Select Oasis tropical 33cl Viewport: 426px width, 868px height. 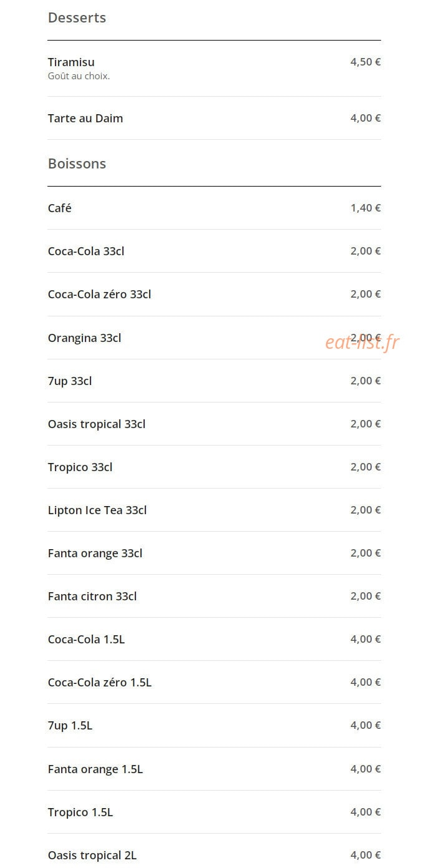214,424
